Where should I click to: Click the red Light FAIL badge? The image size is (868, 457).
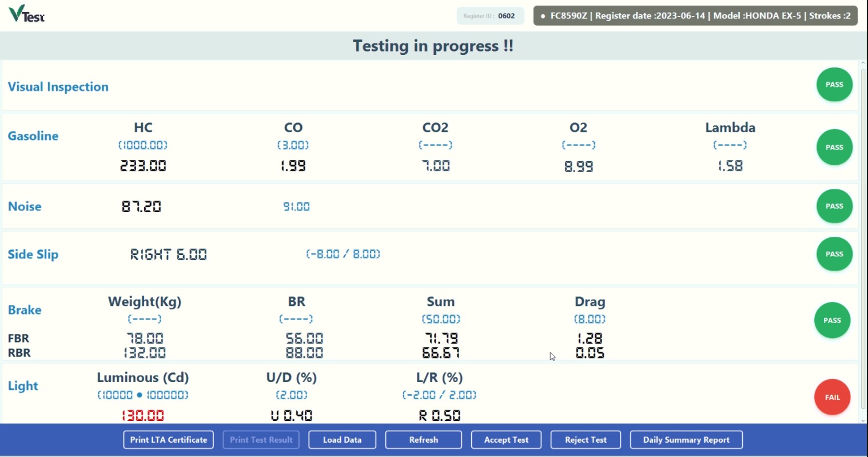click(832, 397)
